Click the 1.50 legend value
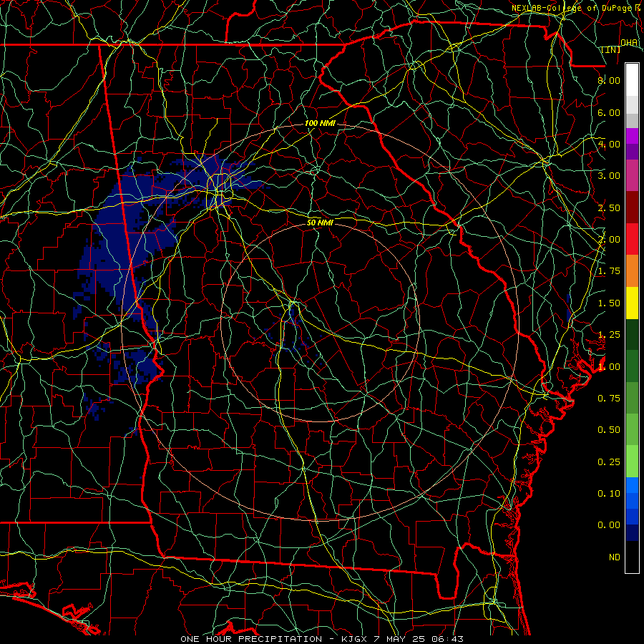644x644 pixels. tap(609, 303)
